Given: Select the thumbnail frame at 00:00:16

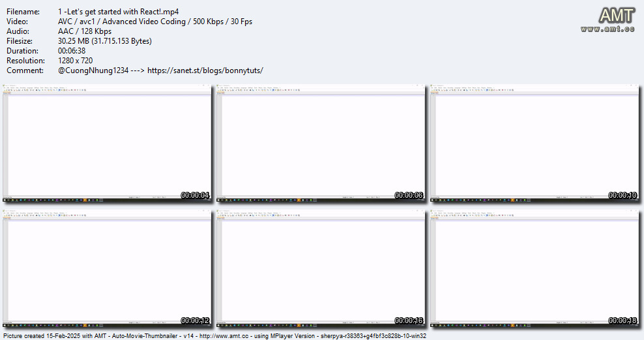Looking at the screenshot, I should pyautogui.click(x=320, y=268).
